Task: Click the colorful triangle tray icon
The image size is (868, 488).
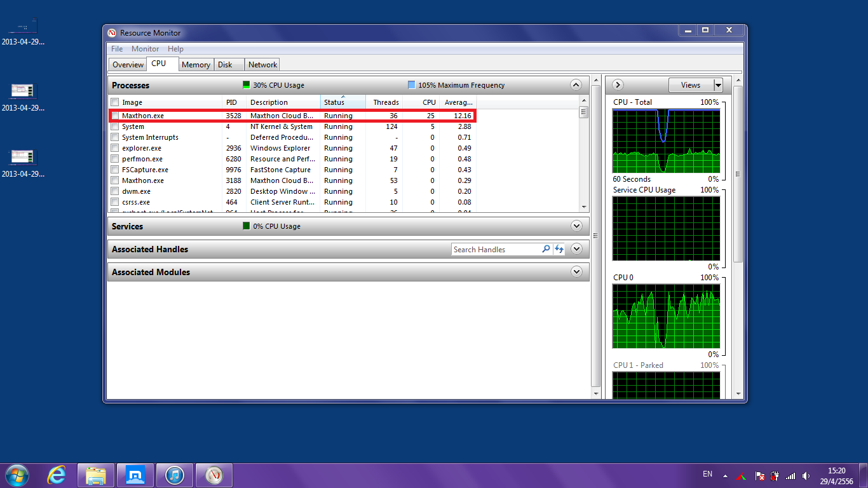Action: coord(741,475)
